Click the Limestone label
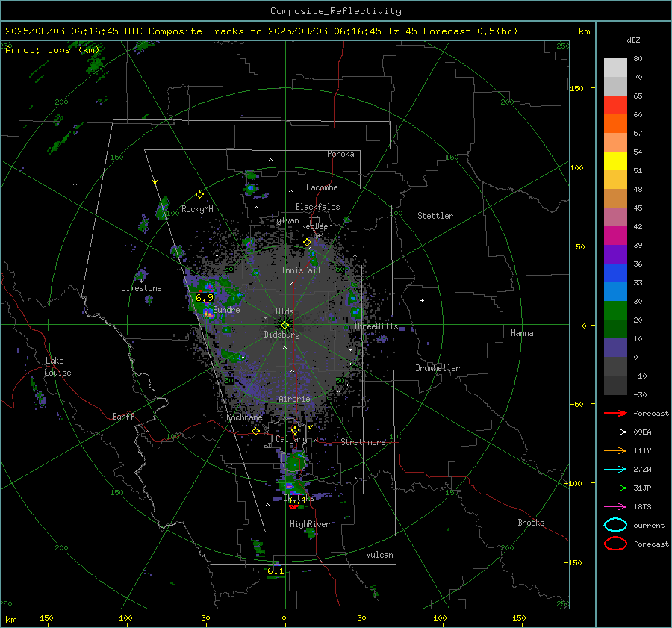The width and height of the screenshot is (672, 628). point(141,288)
